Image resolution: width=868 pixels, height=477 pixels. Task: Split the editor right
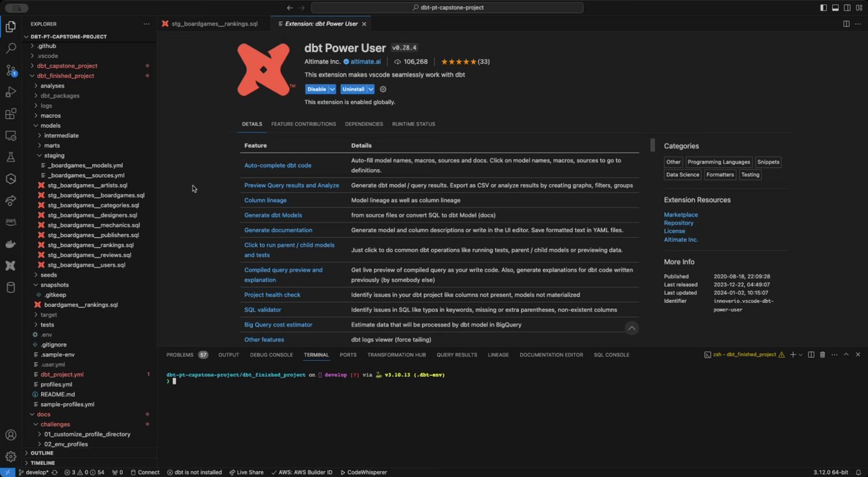[846, 24]
